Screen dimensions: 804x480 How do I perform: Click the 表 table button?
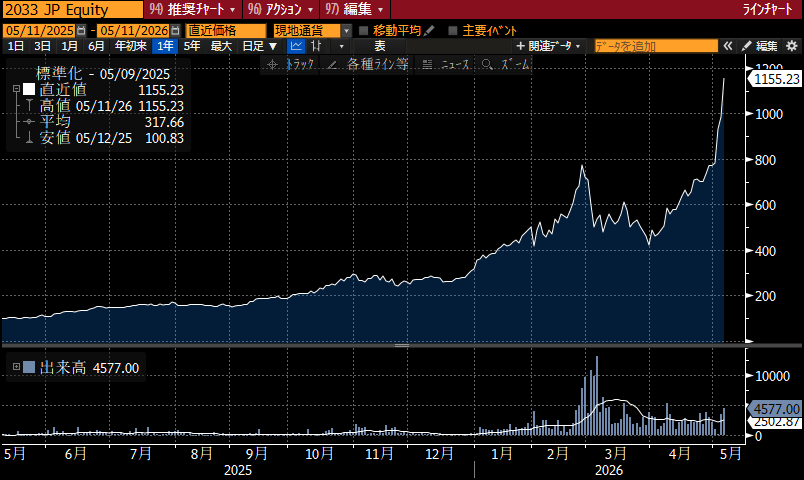click(379, 46)
